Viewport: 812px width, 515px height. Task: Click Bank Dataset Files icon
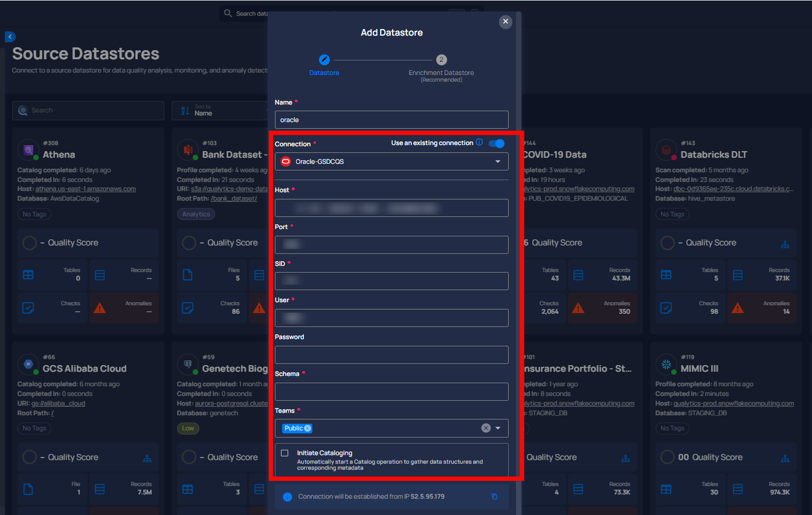[187, 274]
